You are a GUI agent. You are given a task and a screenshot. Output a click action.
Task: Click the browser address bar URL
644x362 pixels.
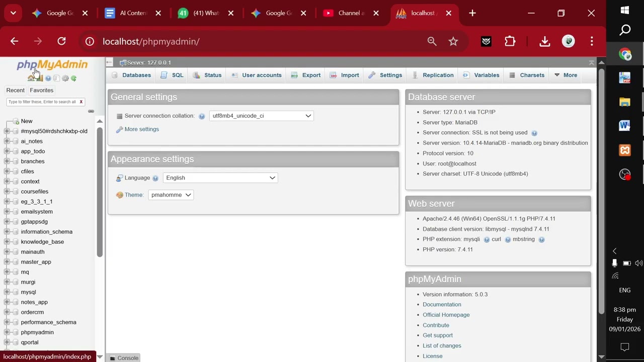tap(151, 42)
